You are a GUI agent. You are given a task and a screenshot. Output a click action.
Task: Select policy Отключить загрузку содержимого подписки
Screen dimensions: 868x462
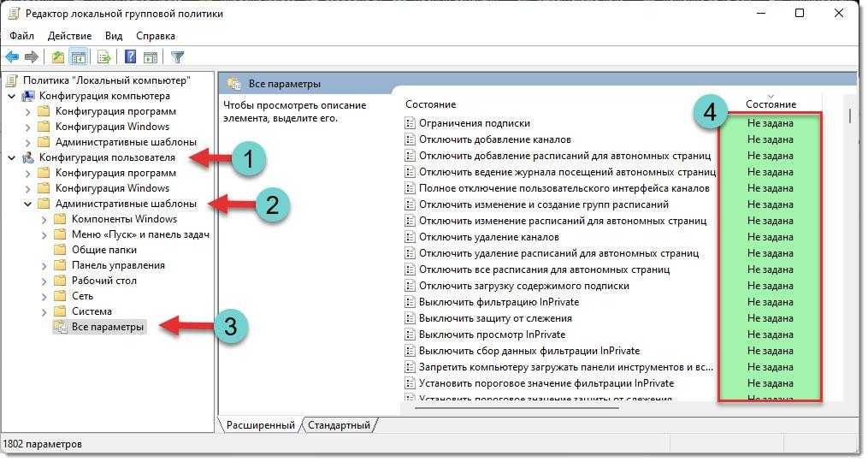coord(523,286)
